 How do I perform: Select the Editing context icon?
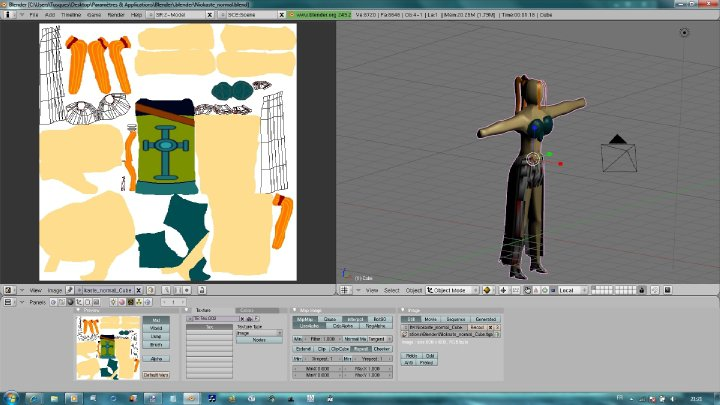[x=87, y=302]
